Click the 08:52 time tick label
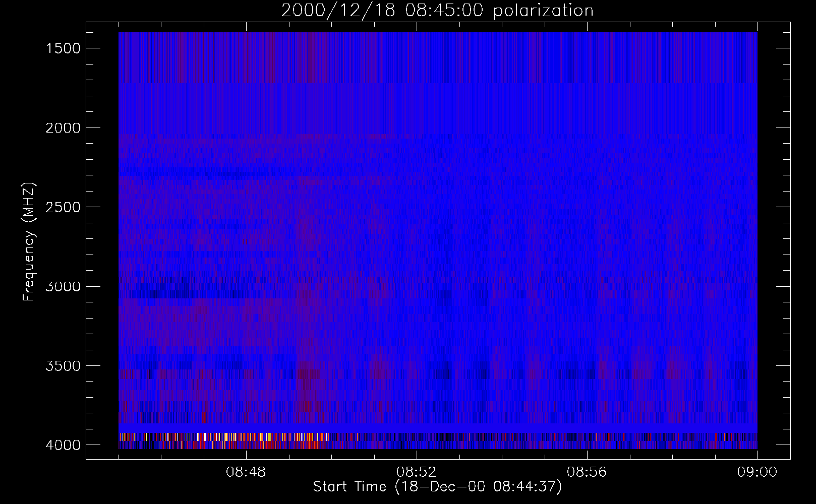816x504 pixels. [x=417, y=472]
